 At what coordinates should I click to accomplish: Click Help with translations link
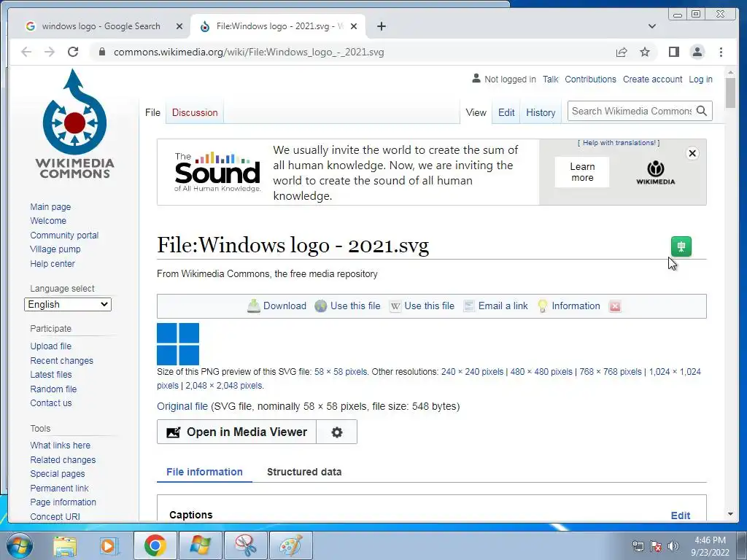[619, 142]
